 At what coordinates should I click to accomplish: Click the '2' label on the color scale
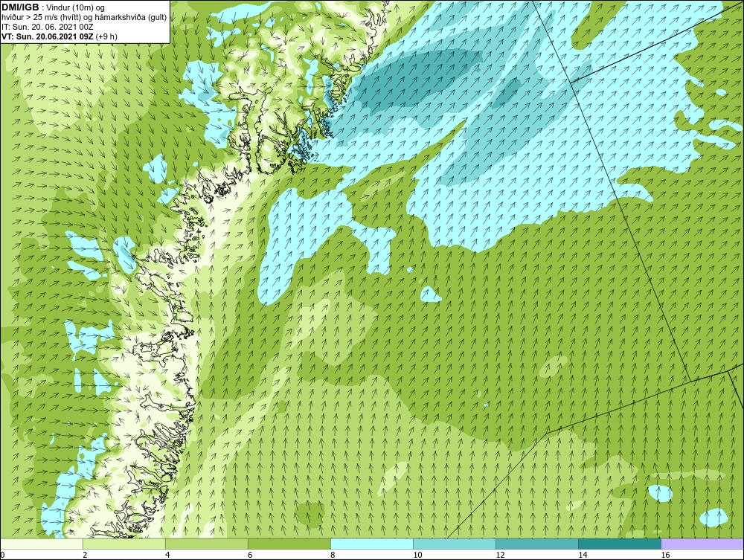coord(85,555)
